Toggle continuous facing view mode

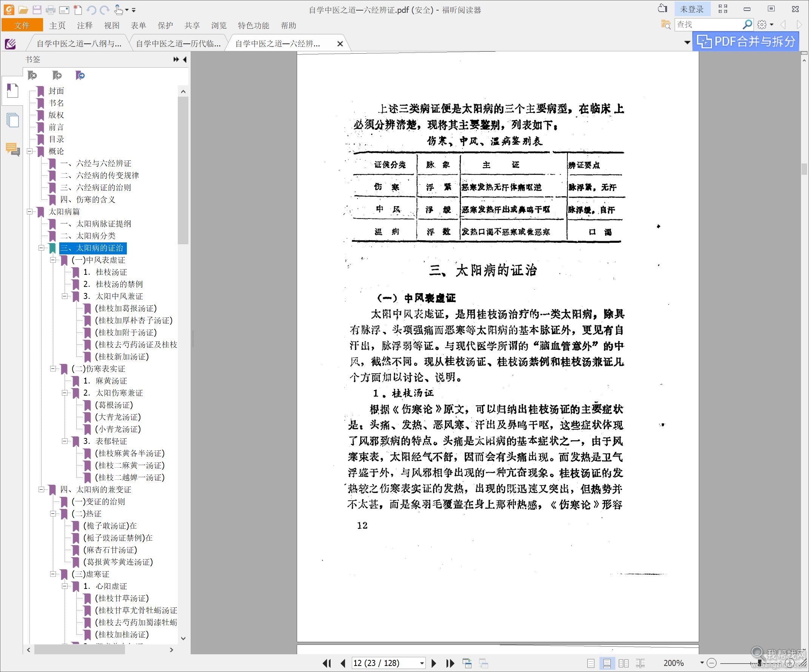click(640, 663)
